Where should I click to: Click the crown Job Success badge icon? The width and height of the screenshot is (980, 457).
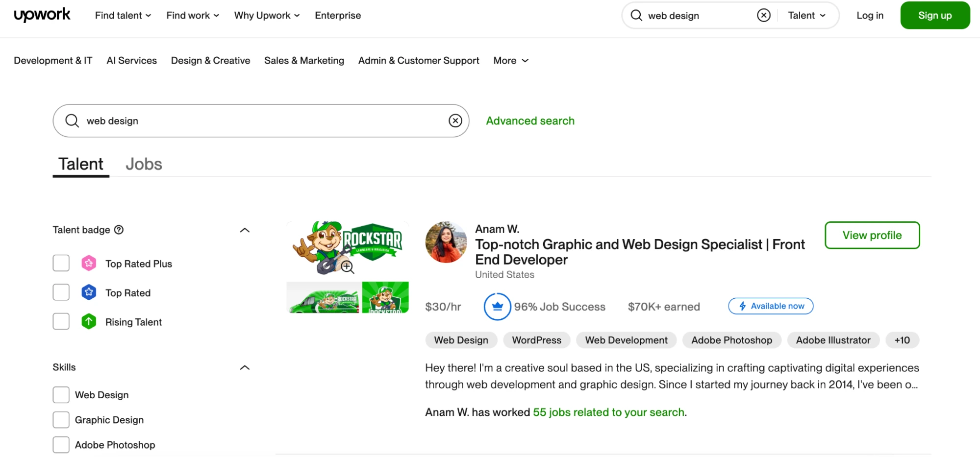[498, 307]
